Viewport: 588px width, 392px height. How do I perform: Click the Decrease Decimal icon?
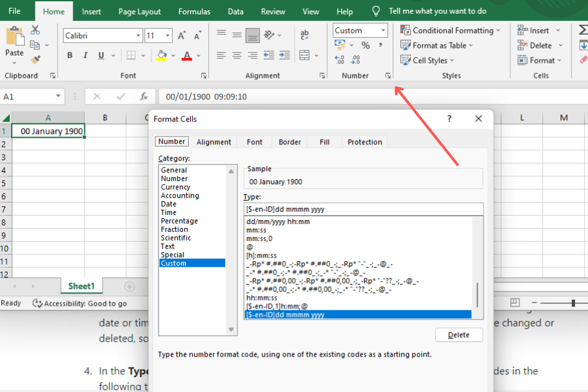355,59
